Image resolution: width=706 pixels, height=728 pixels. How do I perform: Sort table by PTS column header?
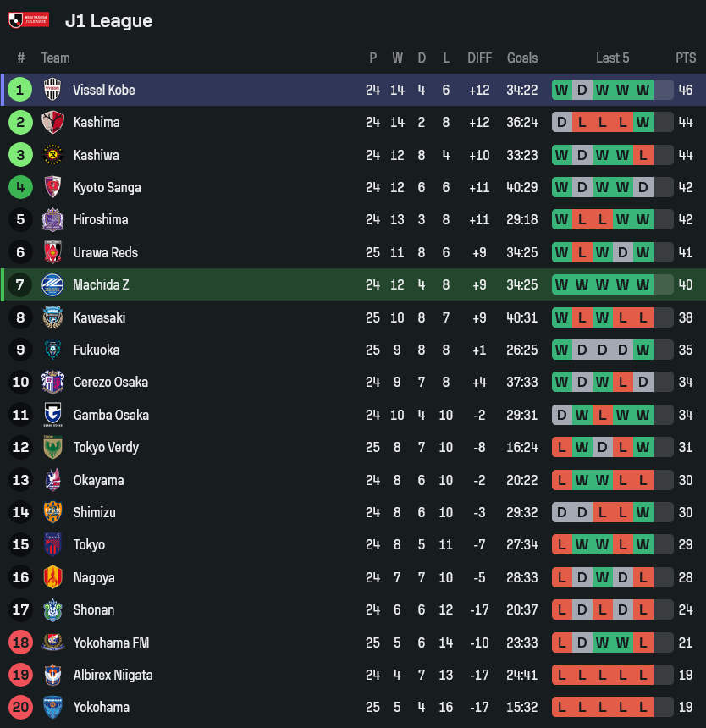(686, 58)
